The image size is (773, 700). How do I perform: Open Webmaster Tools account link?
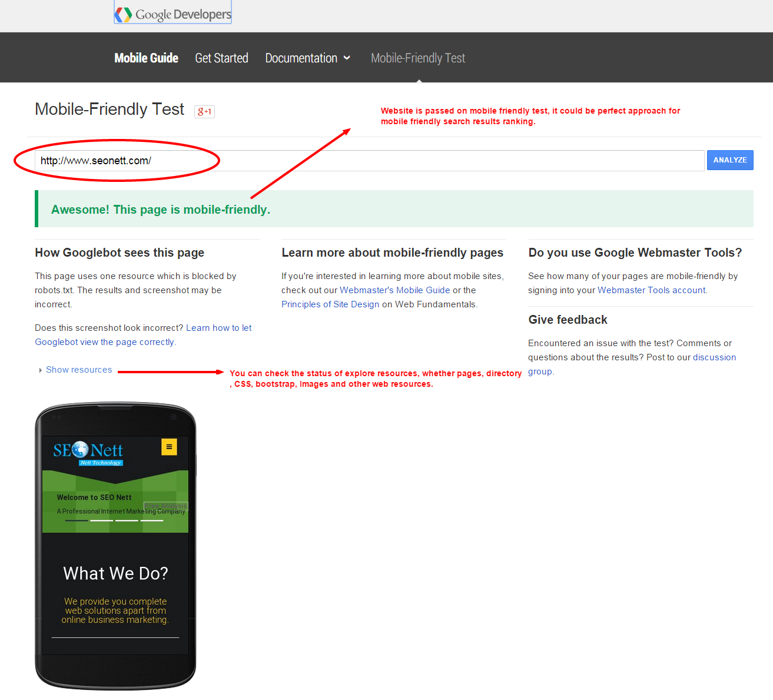pos(651,290)
